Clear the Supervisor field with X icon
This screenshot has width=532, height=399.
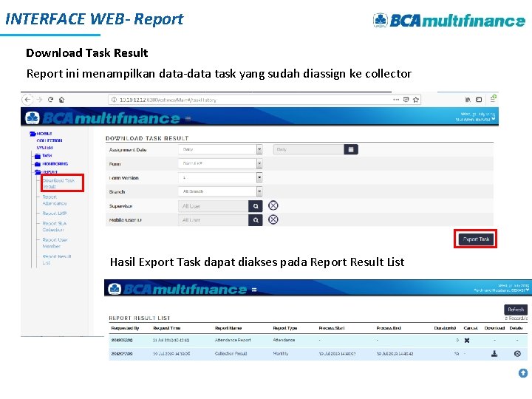click(273, 205)
